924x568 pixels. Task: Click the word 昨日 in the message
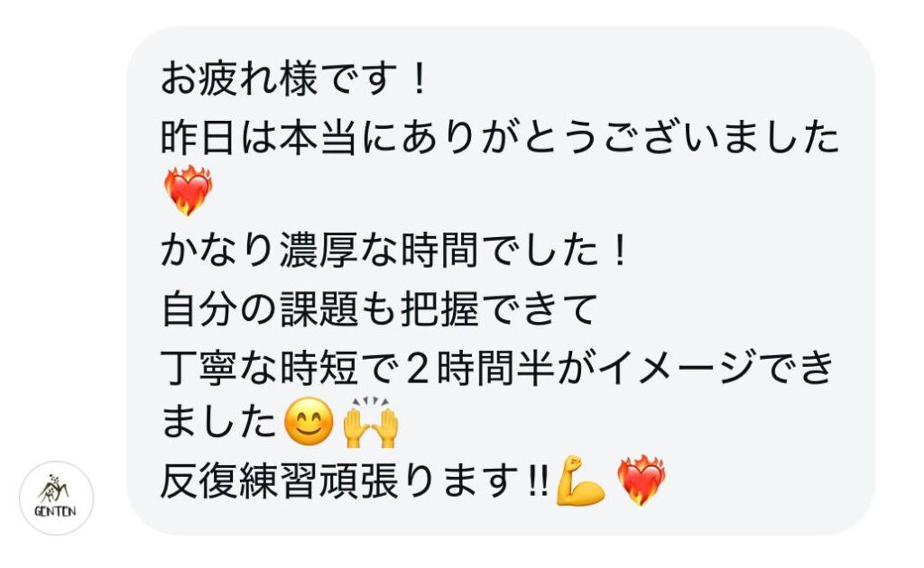point(199,136)
